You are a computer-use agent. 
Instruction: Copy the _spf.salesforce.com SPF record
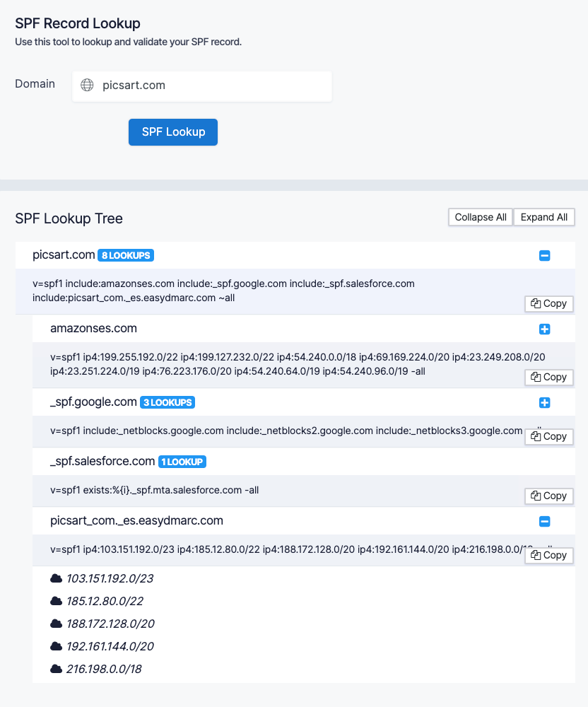click(549, 496)
